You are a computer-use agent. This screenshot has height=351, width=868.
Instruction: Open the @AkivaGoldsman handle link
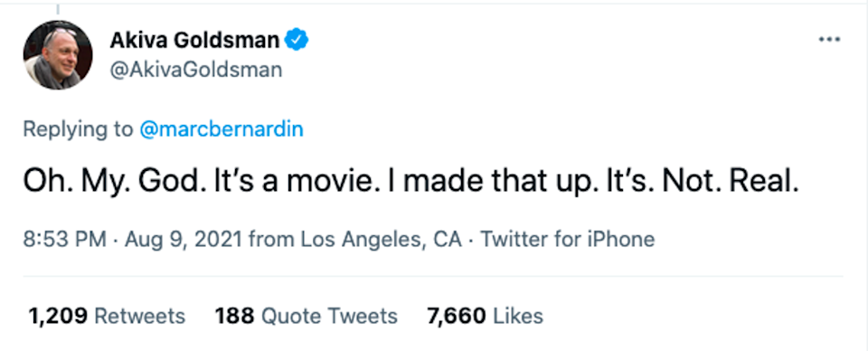click(196, 70)
